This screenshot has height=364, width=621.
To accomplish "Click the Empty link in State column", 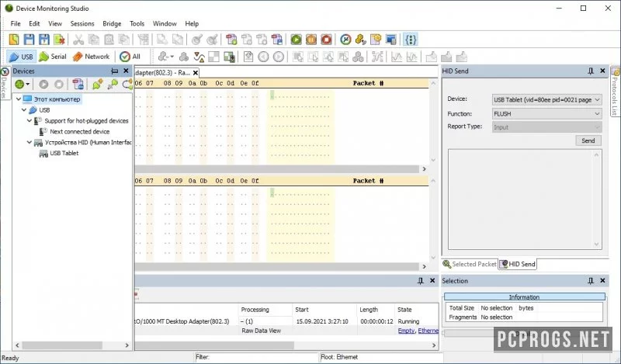I will point(406,331).
